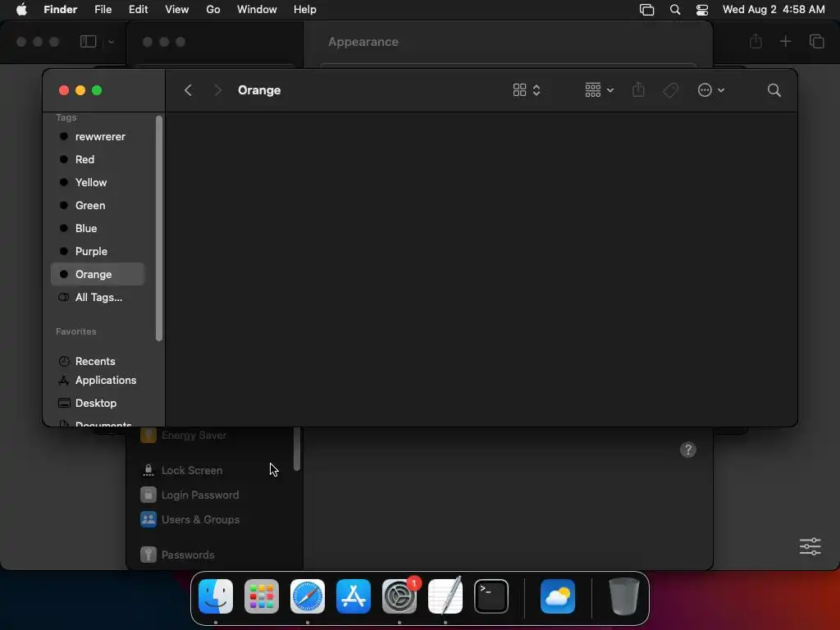Select the Blue tag
This screenshot has width=840, height=630.
(98, 229)
